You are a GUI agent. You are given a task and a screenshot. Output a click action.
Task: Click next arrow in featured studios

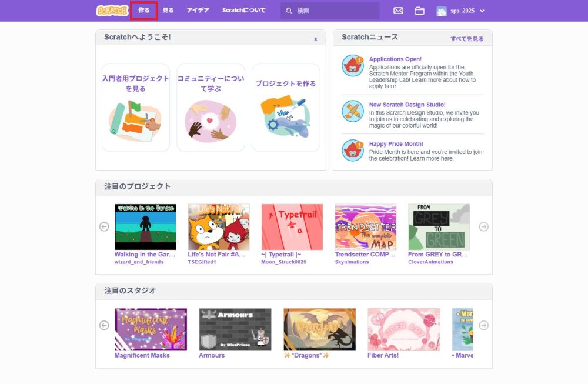[484, 325]
